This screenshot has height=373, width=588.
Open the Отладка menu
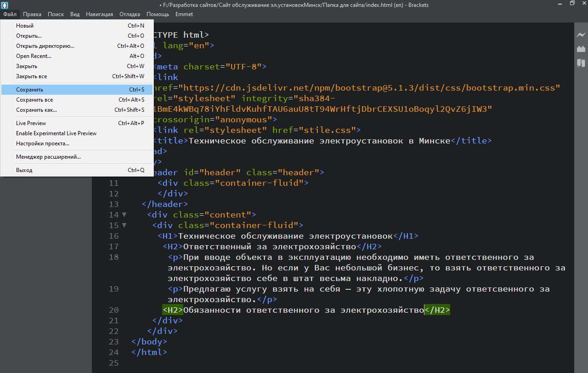pos(130,14)
